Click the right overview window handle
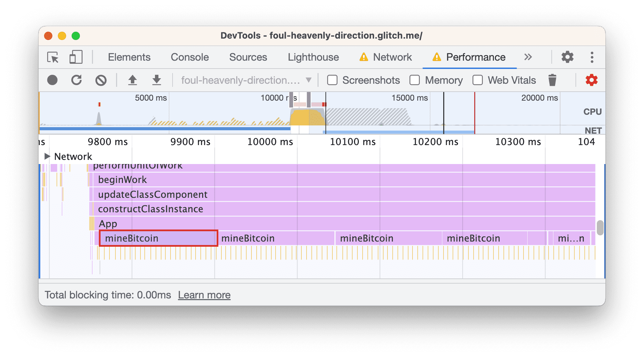The image size is (644, 357). [309, 100]
